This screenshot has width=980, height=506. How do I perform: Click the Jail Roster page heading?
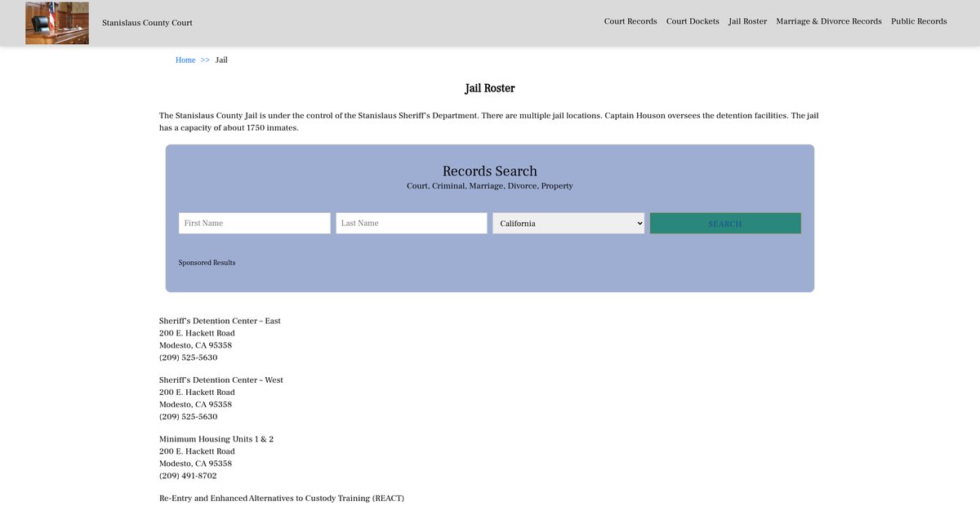pyautogui.click(x=489, y=88)
